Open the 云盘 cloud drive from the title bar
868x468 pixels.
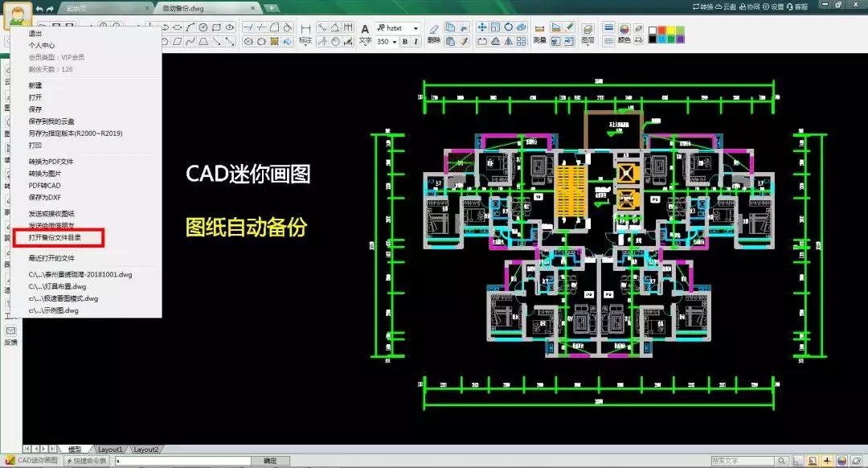pos(723,6)
